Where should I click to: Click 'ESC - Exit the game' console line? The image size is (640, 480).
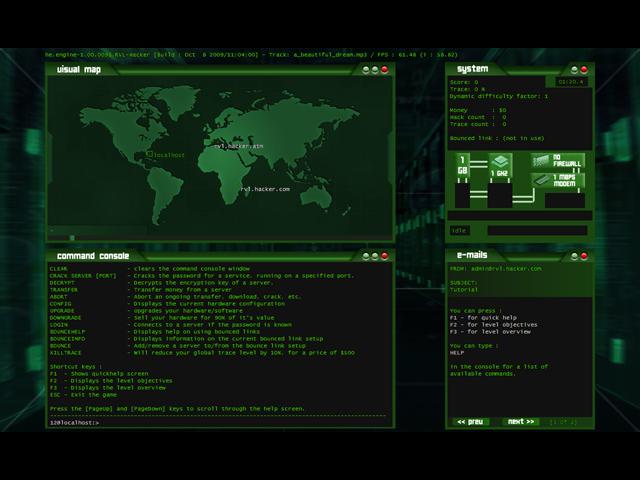83,395
